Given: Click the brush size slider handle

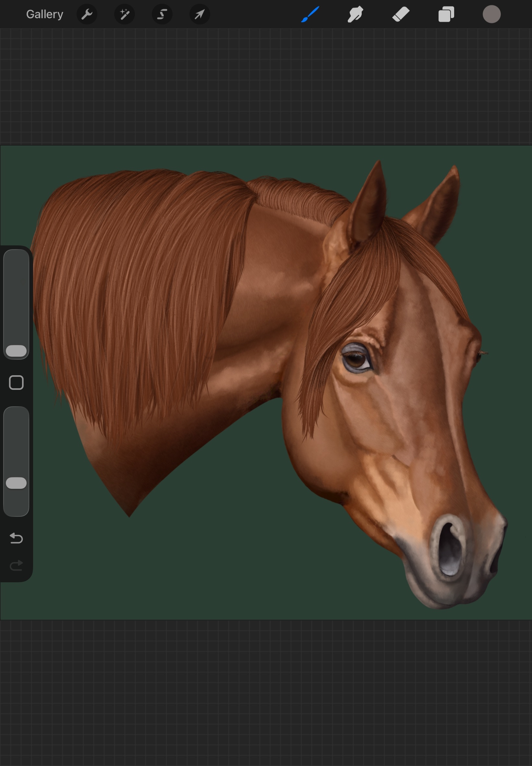Looking at the screenshot, I should [16, 351].
